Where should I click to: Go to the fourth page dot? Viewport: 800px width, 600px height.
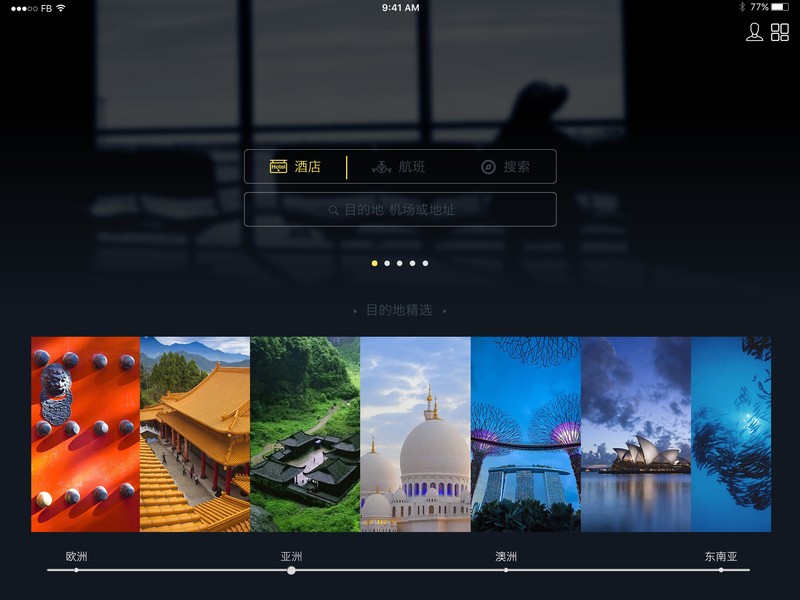[412, 263]
